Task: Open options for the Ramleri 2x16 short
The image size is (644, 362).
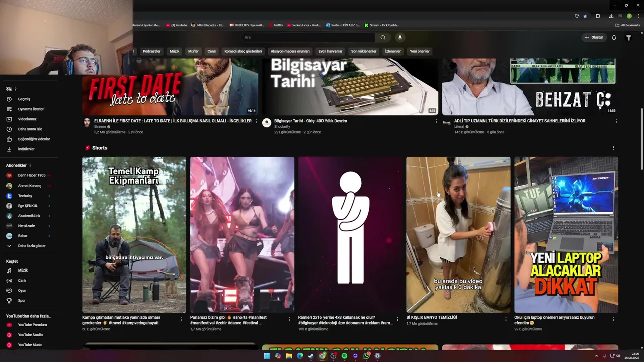Action: point(397,319)
